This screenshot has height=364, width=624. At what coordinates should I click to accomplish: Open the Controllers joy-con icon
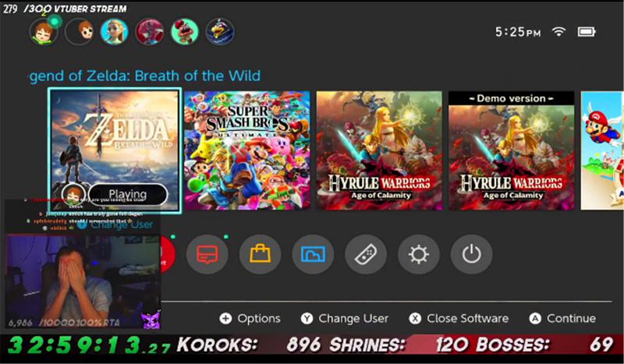[366, 254]
